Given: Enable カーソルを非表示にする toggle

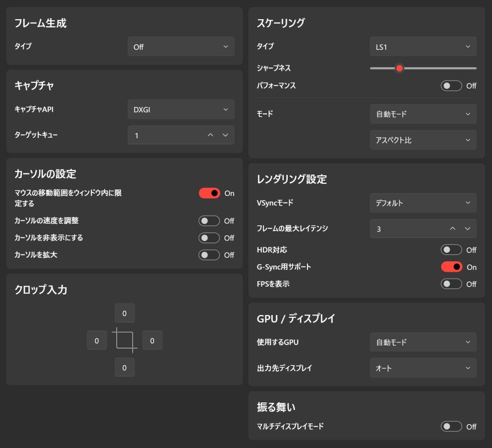Looking at the screenshot, I should point(209,238).
